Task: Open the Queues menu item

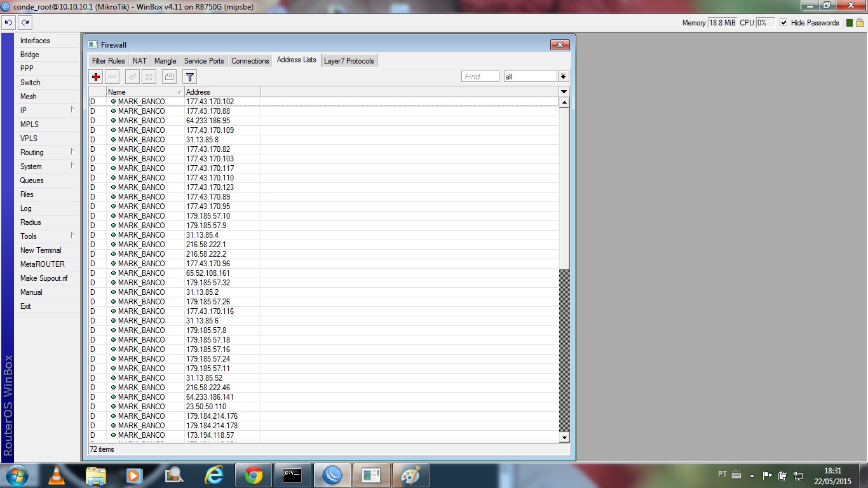Action: pyautogui.click(x=47, y=180)
